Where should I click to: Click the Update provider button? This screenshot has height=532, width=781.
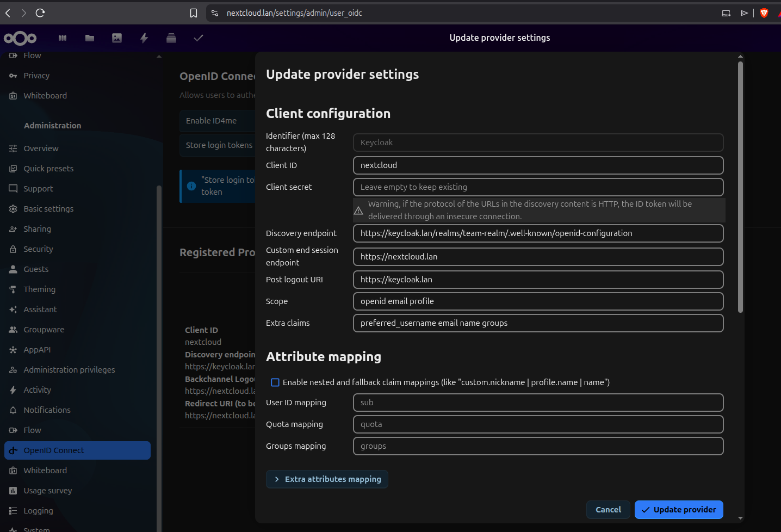[678, 510]
